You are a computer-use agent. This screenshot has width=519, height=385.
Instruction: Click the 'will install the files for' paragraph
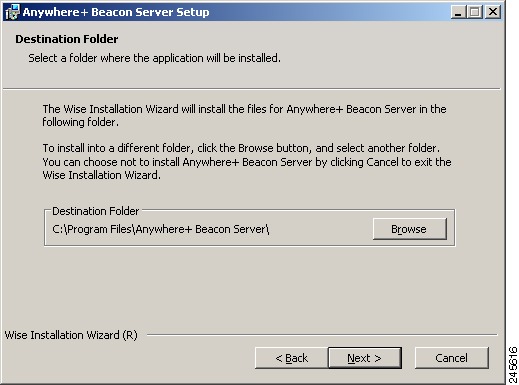(244, 109)
